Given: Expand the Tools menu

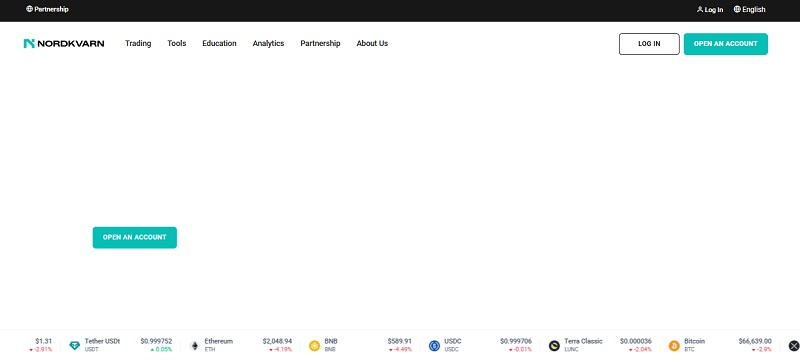Looking at the screenshot, I should (177, 43).
